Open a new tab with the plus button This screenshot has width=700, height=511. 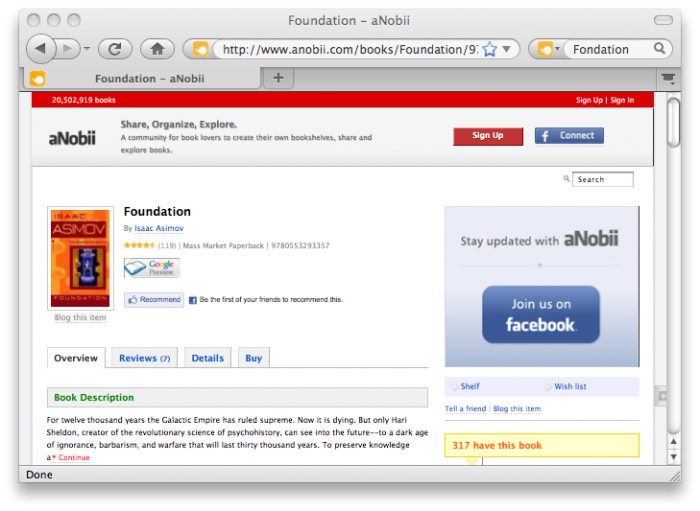[x=278, y=78]
